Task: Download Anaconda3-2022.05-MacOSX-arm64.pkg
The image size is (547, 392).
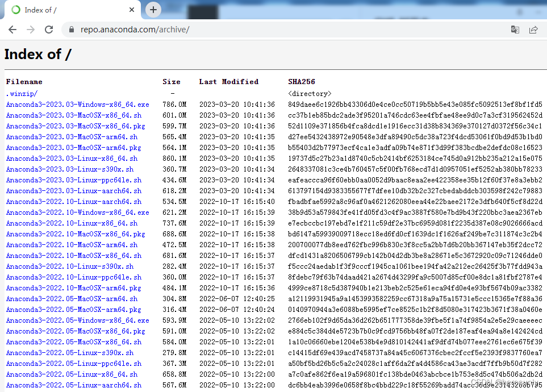Action: coord(74,310)
